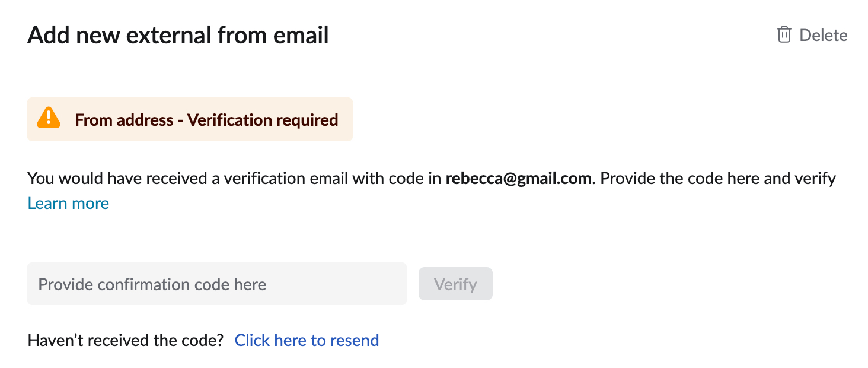Select 'Click here to resend' link

(x=307, y=340)
